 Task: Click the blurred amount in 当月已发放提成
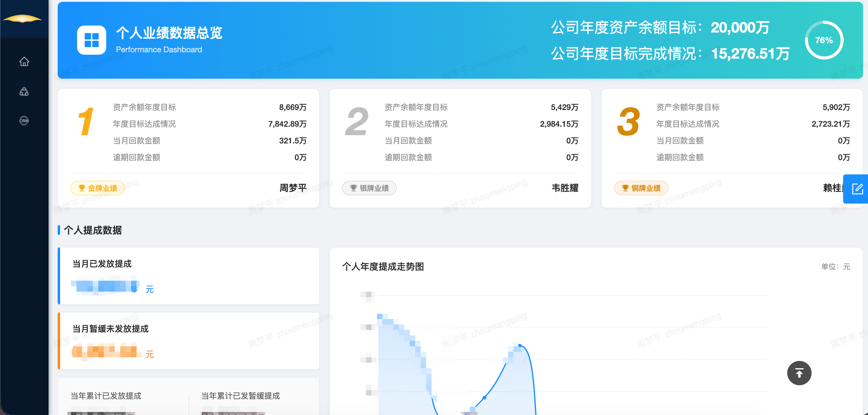[x=106, y=286]
